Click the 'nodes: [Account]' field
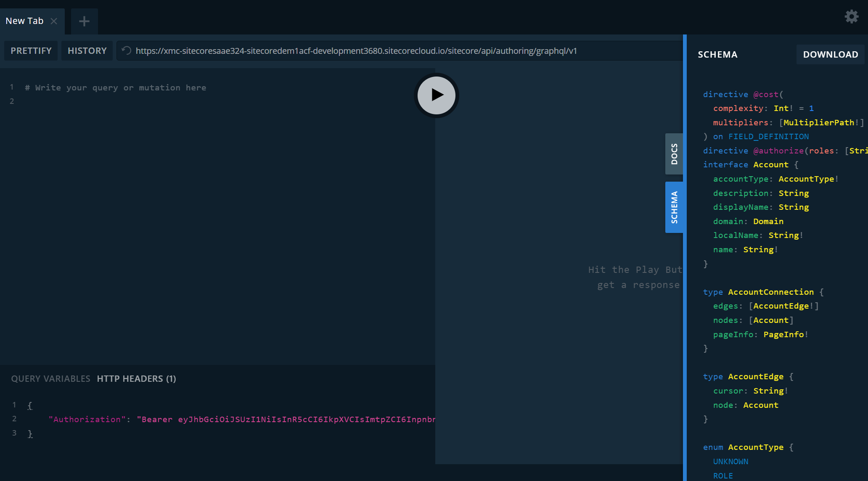868x481 pixels. point(753,320)
